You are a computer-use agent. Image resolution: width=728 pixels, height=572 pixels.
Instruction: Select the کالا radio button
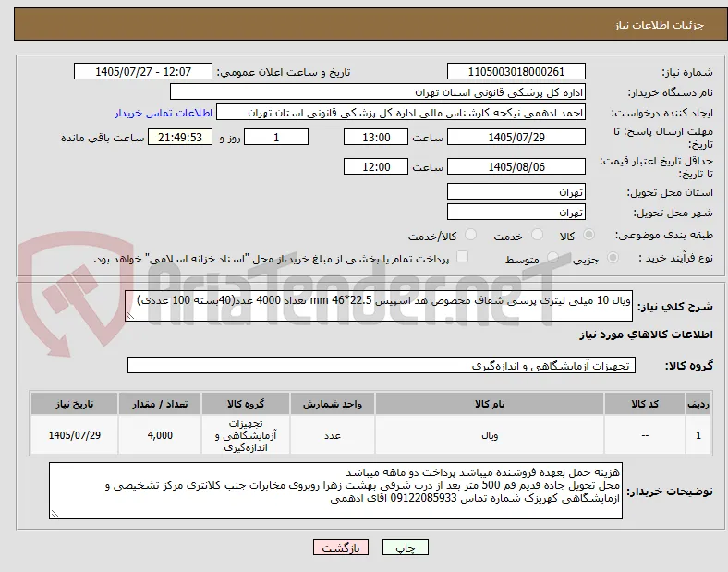click(588, 235)
